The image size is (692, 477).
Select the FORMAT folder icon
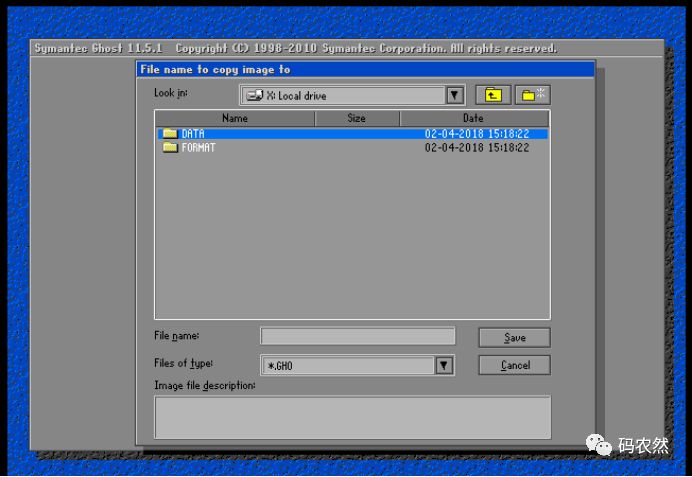(x=170, y=147)
